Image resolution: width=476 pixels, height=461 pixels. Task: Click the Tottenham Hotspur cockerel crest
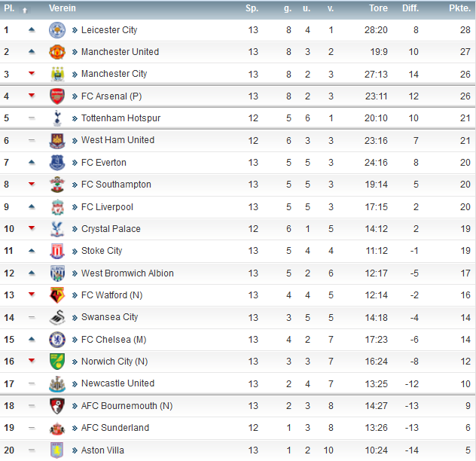57,118
